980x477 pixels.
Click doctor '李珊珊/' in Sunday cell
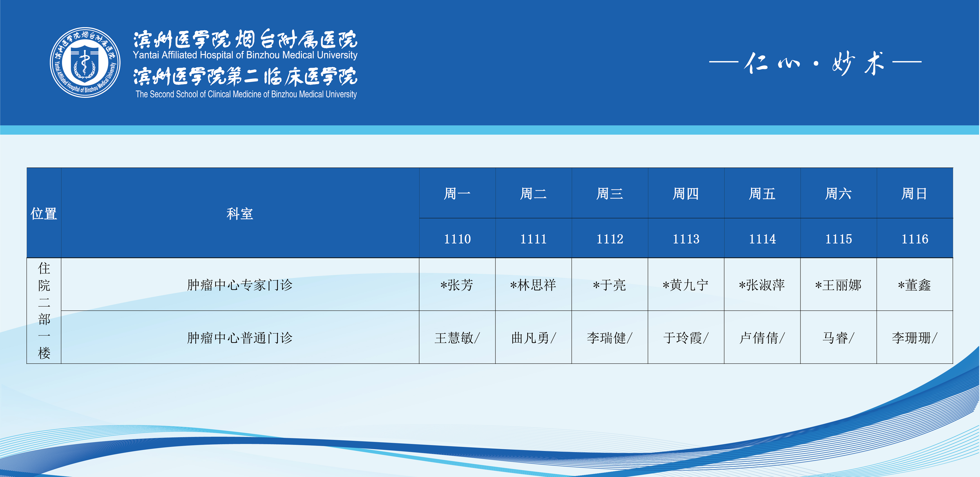914,338
